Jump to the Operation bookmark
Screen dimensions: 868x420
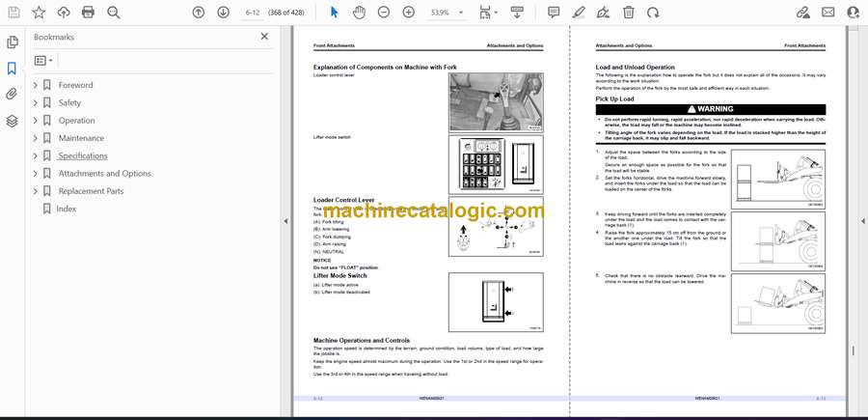(x=76, y=121)
